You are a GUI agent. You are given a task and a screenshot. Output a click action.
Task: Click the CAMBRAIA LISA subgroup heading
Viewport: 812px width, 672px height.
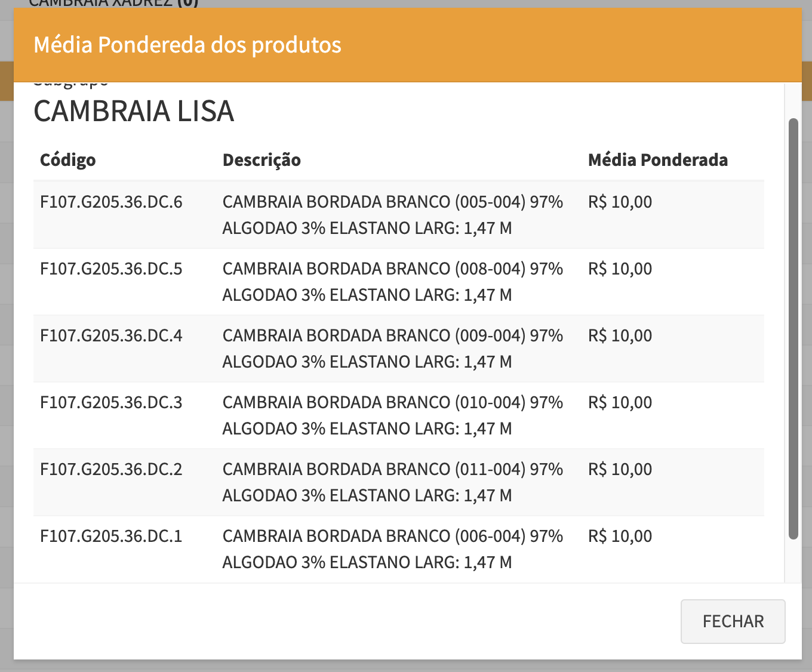pyautogui.click(x=134, y=112)
